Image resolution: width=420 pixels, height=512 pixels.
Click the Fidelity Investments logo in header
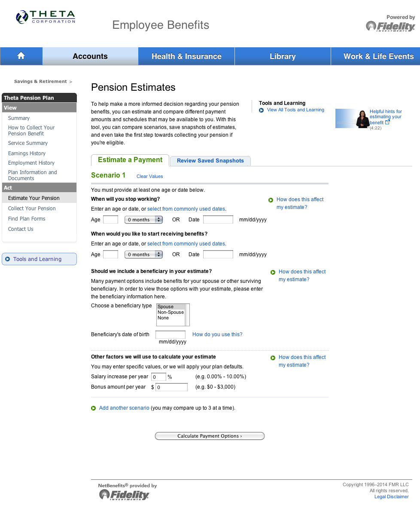pos(390,27)
